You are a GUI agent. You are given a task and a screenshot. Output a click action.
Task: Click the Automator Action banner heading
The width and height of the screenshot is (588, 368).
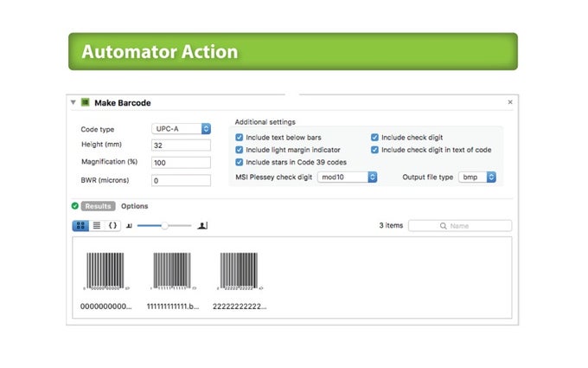pyautogui.click(x=160, y=51)
